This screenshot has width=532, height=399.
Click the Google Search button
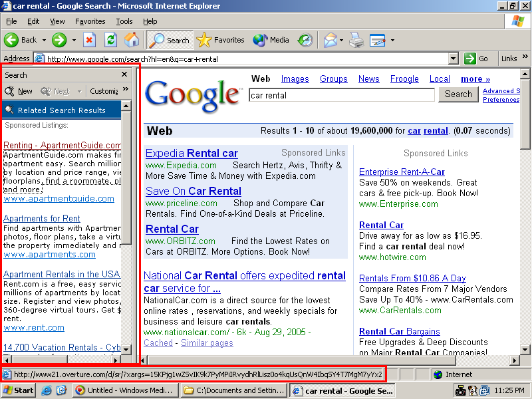click(x=458, y=94)
